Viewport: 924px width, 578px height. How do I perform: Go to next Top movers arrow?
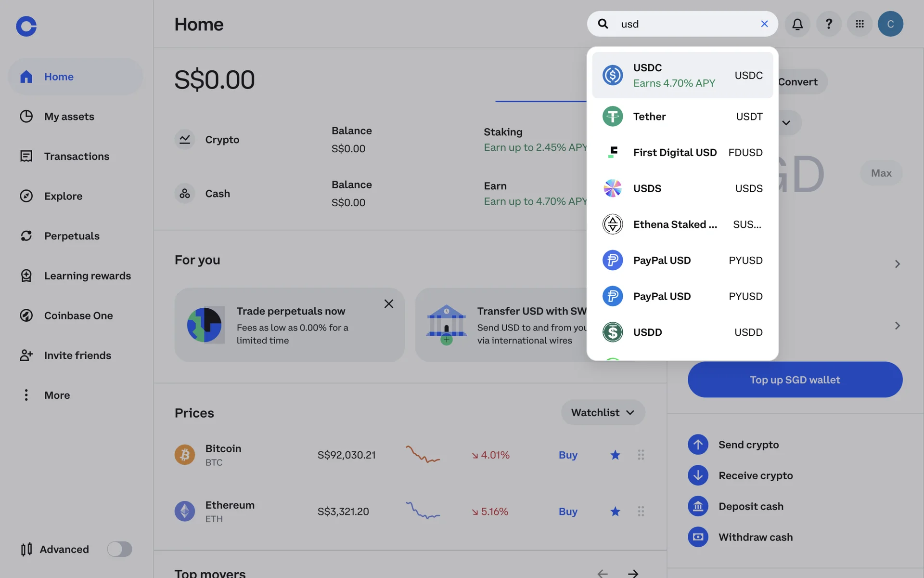(x=633, y=573)
